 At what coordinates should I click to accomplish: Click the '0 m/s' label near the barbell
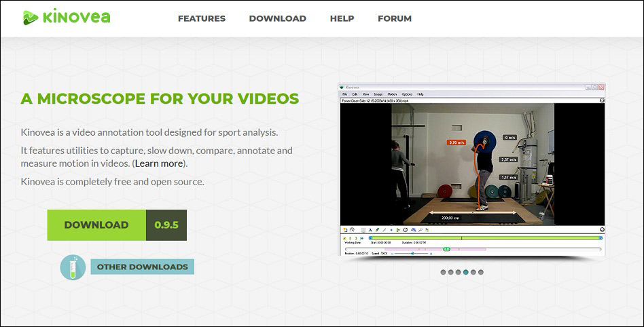coord(509,138)
